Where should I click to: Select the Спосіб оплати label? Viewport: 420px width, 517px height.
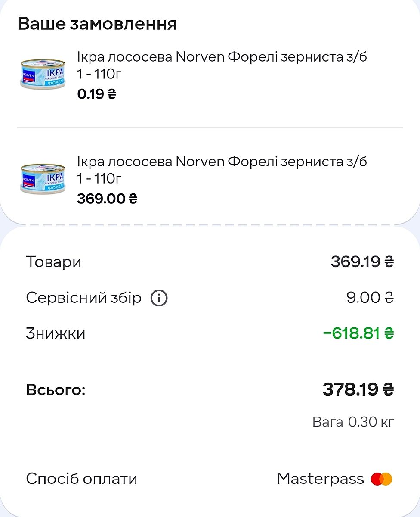pyautogui.click(x=82, y=479)
